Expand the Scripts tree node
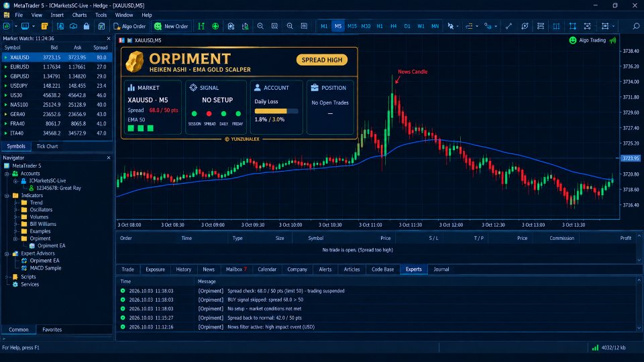This screenshot has height=362, width=644. click(x=7, y=277)
